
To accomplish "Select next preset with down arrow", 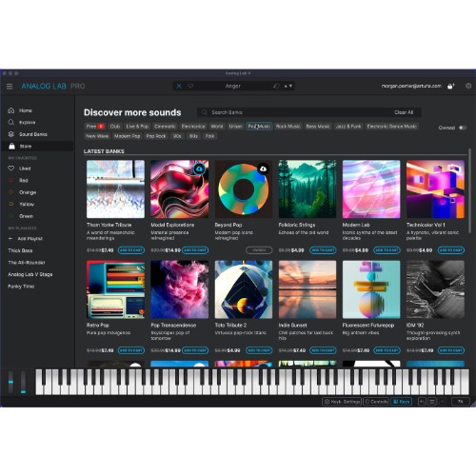I will 290,86.
